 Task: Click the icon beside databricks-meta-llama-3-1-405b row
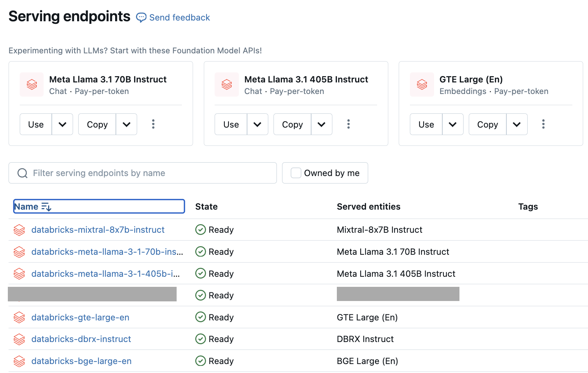(x=19, y=274)
